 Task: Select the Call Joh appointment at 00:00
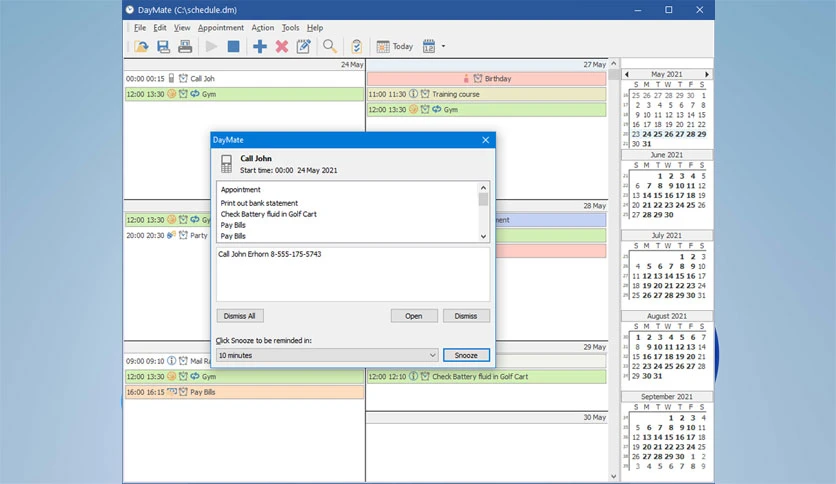click(244, 78)
